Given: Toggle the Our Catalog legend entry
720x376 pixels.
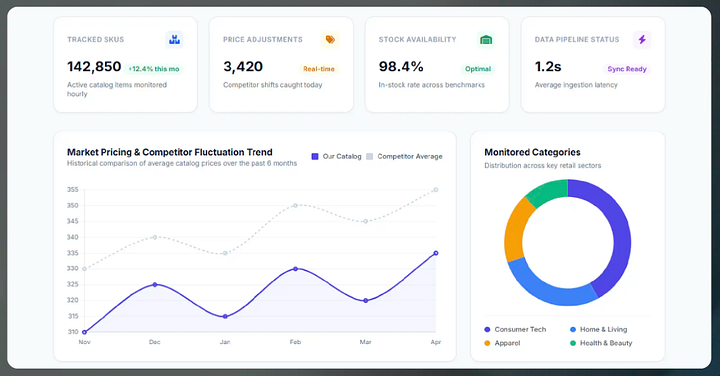Looking at the screenshot, I should pyautogui.click(x=337, y=157).
